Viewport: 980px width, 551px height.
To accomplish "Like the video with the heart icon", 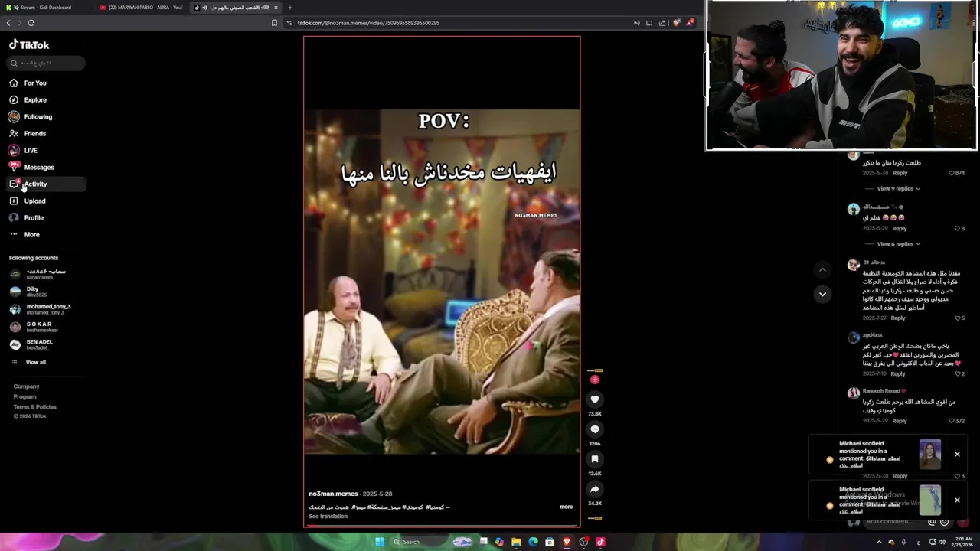I will 594,399.
